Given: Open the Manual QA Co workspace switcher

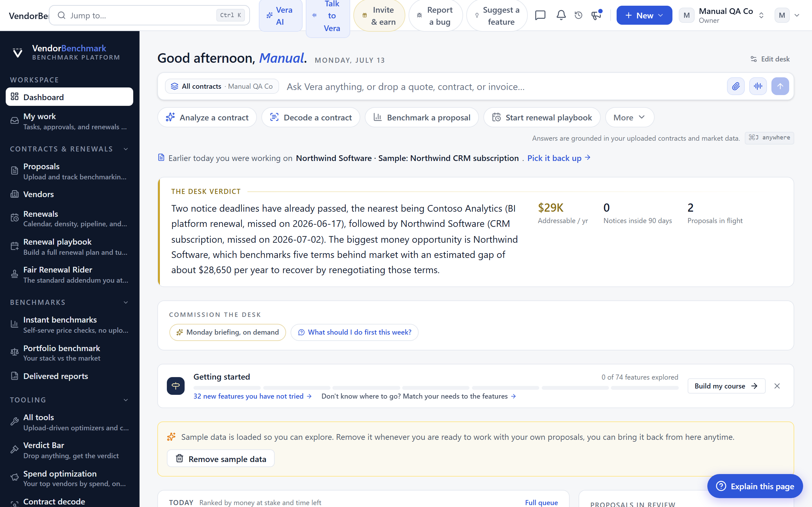Looking at the screenshot, I should click(722, 16).
